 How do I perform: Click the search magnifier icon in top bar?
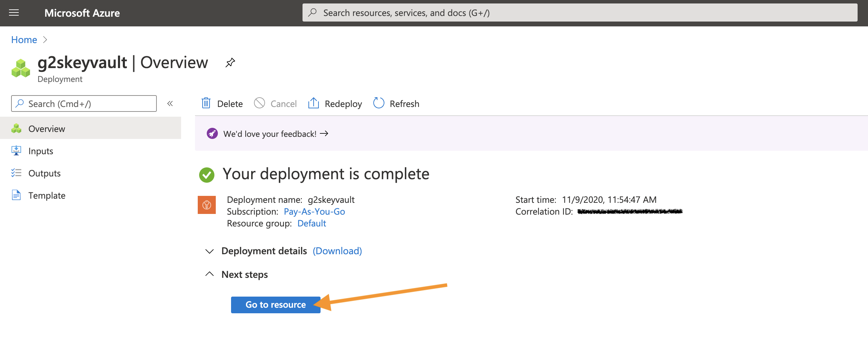coord(313,13)
